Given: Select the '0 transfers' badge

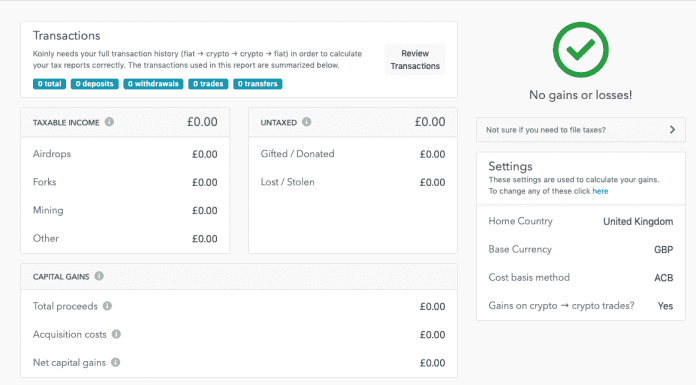Looking at the screenshot, I should [x=257, y=83].
